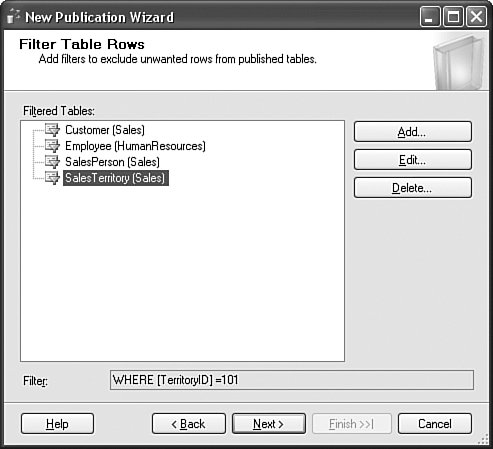Open Help for this wizard page
493x449 pixels.
pos(57,424)
